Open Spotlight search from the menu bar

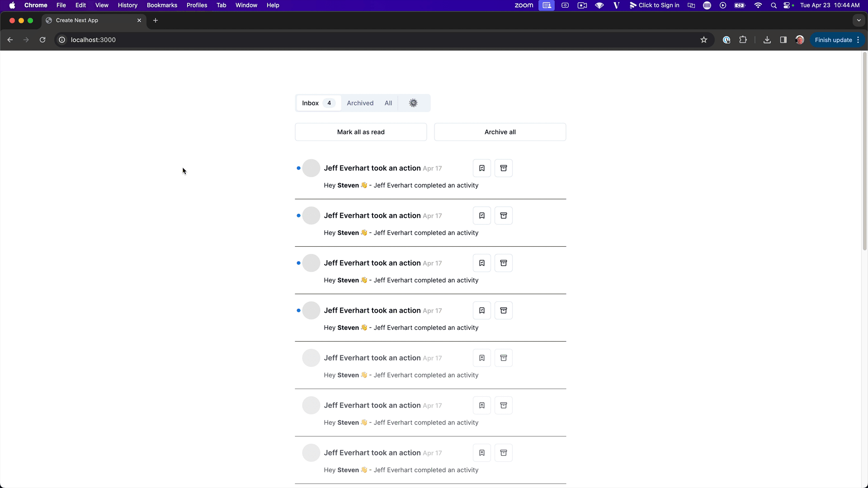tap(773, 5)
